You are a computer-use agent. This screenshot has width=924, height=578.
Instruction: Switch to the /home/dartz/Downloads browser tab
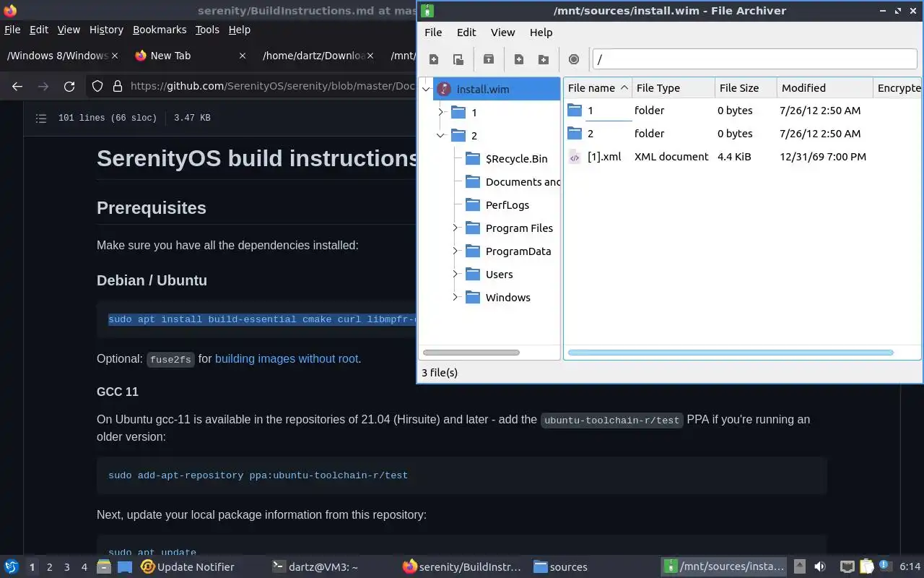point(318,56)
